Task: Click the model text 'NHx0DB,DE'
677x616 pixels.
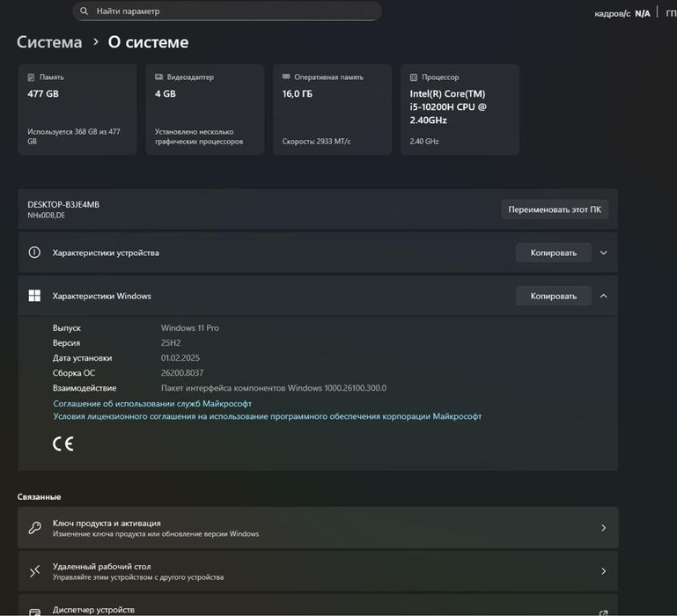Action: point(46,216)
